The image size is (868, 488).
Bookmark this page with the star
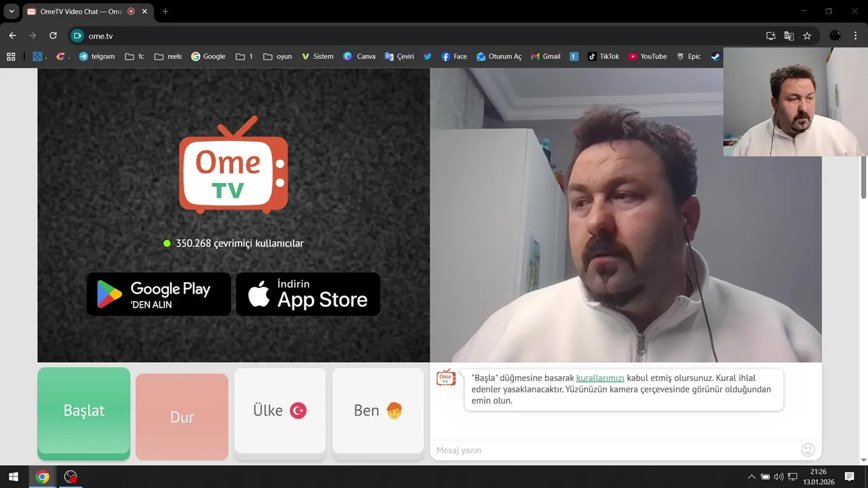807,36
